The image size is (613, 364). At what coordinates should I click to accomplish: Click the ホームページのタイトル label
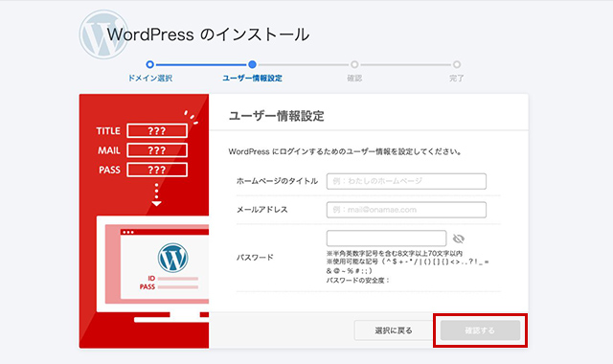click(x=277, y=181)
